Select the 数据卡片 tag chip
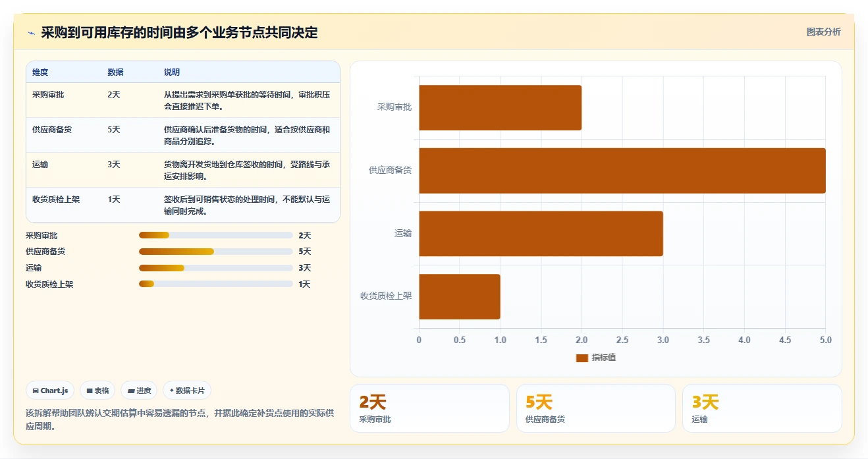 click(187, 391)
